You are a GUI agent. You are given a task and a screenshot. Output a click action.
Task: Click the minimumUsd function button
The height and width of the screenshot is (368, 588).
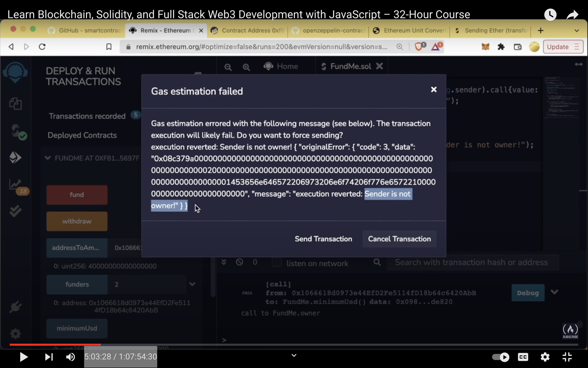[77, 328]
